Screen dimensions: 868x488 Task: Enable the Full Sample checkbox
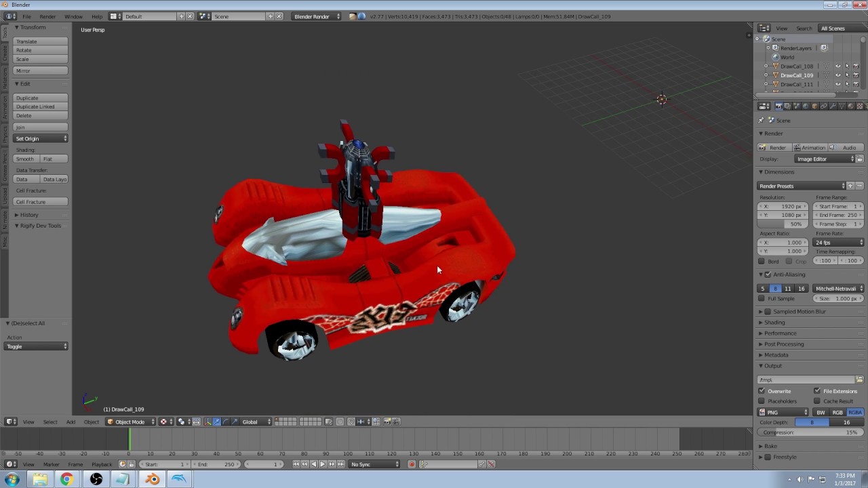(762, 298)
